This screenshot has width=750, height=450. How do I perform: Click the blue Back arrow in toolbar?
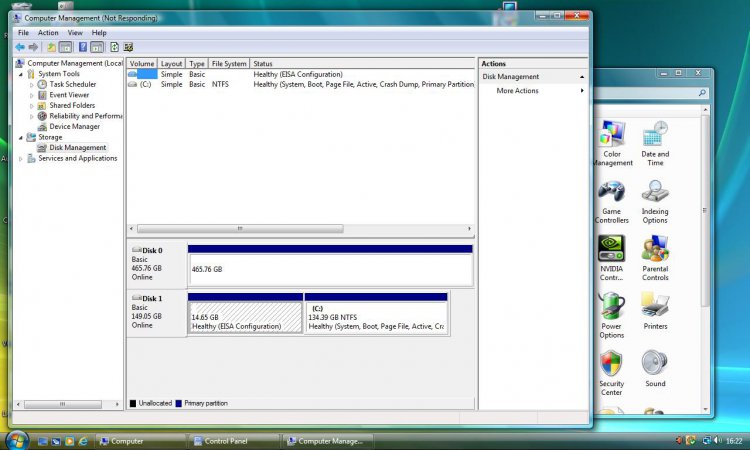pyautogui.click(x=20, y=47)
